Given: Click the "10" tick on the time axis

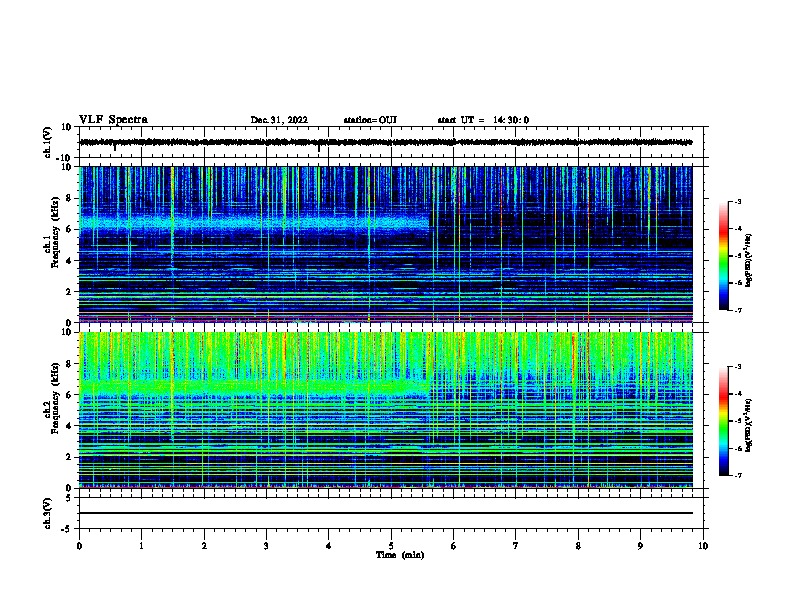Looking at the screenshot, I should click(x=703, y=546).
